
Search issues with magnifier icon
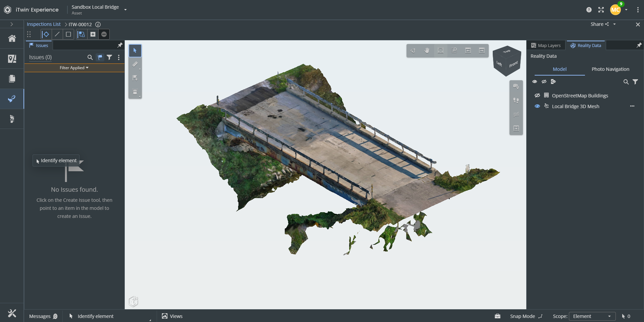pos(90,57)
